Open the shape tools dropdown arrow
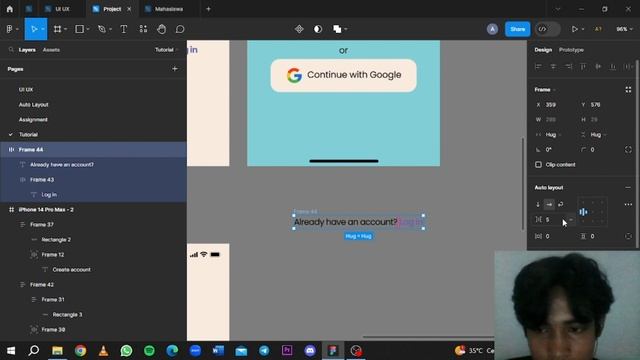This screenshot has width=640, height=360. [88, 29]
